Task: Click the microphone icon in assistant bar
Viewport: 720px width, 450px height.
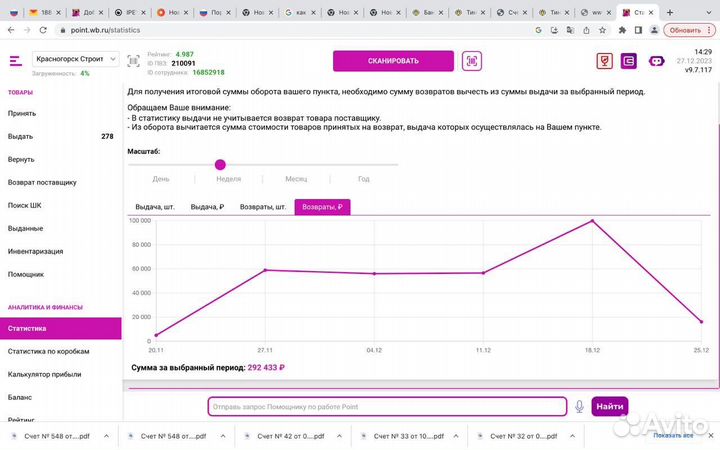Action: coord(579,406)
